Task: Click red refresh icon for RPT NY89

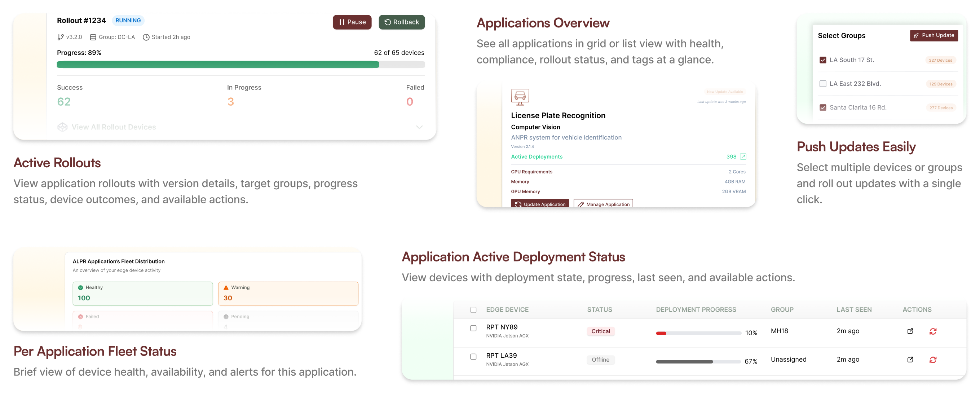Action: pyautogui.click(x=933, y=331)
